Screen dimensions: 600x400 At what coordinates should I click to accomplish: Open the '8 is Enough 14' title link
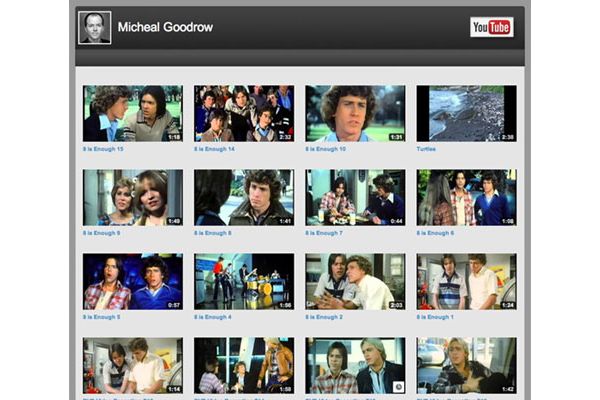pyautogui.click(x=214, y=149)
